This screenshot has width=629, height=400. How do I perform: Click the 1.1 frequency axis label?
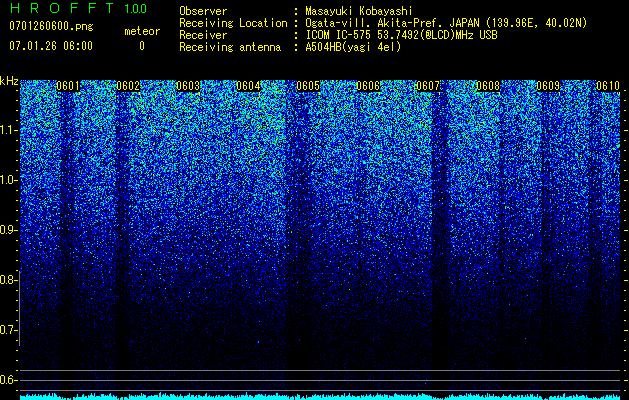click(8, 130)
